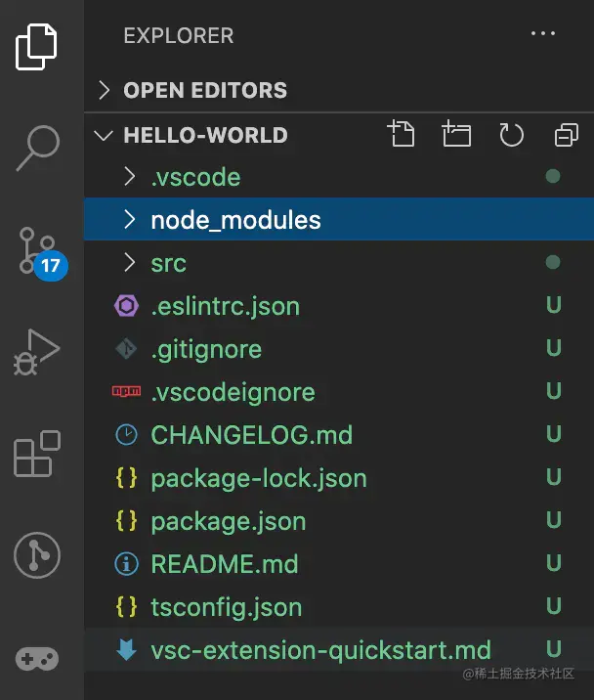Screen dimensions: 594x700
Task: Open the Explorer activity bar icon
Action: [37, 45]
